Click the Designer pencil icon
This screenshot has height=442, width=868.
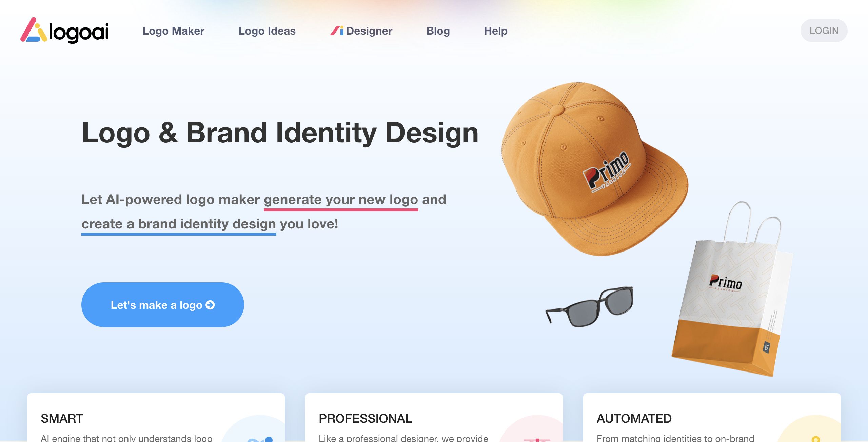[337, 31]
